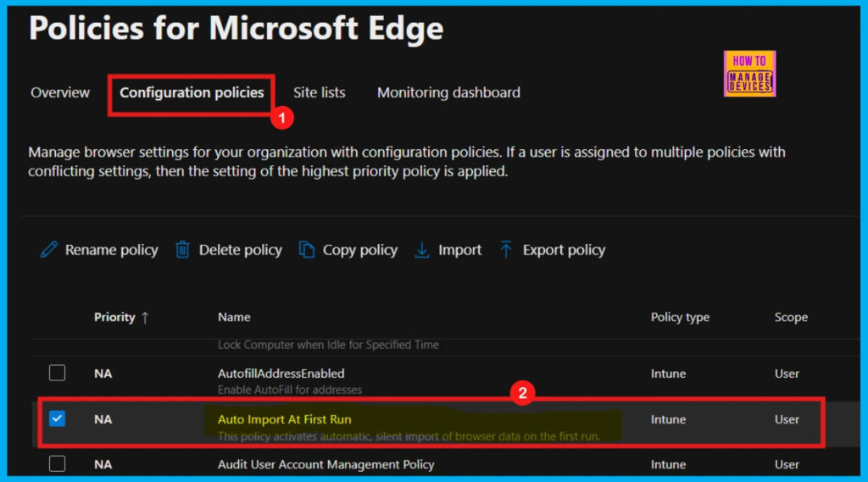This screenshot has height=482, width=868.
Task: Open the Monitoring dashboard tab
Action: pos(448,92)
